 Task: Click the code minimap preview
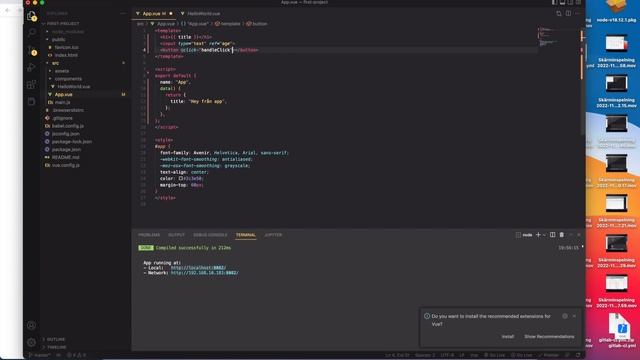548,38
